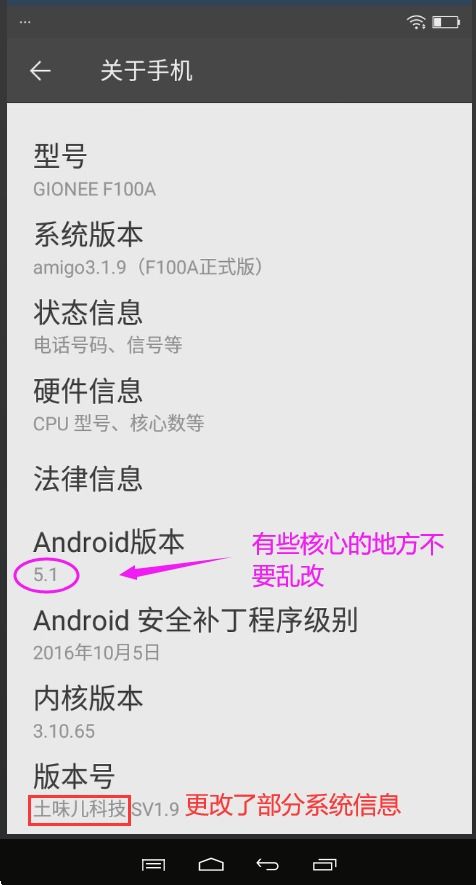Tap the battery status icon
Screen dimensions: 476x885
click(446, 22)
